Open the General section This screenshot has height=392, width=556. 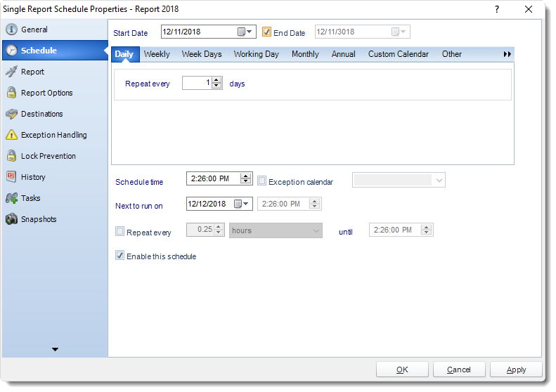[x=55, y=30]
